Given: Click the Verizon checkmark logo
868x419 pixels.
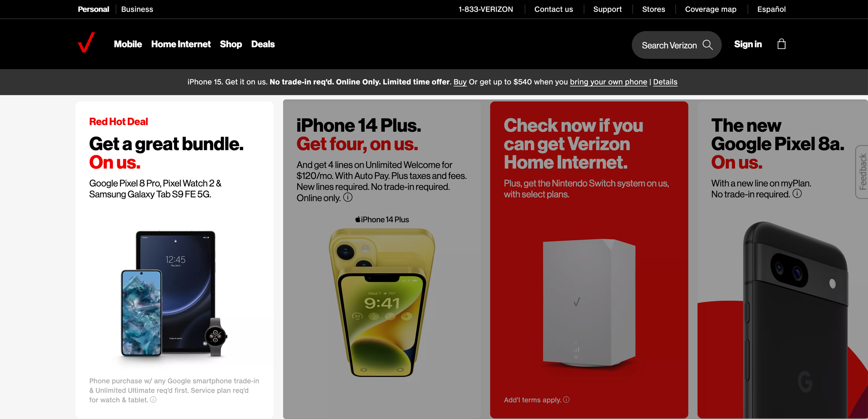Looking at the screenshot, I should tap(86, 43).
